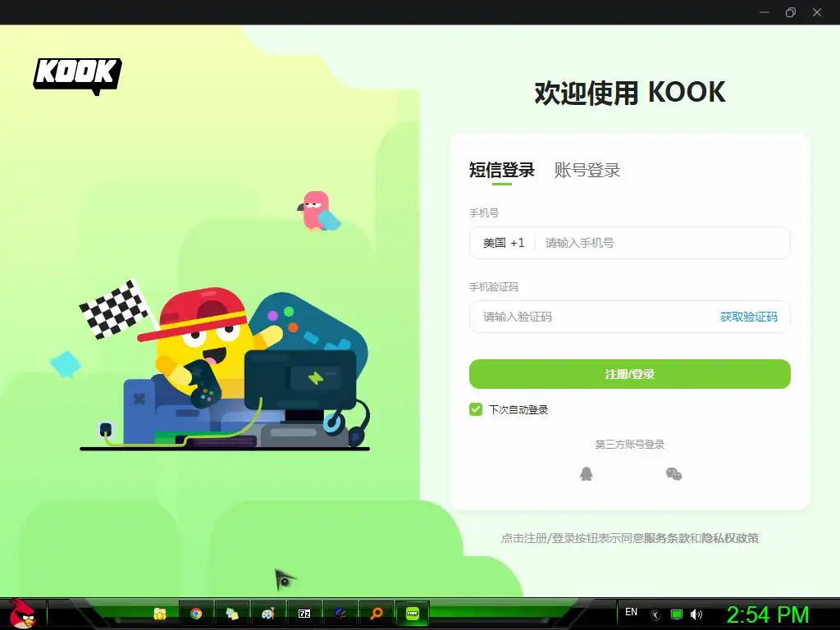Image resolution: width=840 pixels, height=630 pixels.
Task: Log in with the QQ penguin icon
Action: point(587,473)
